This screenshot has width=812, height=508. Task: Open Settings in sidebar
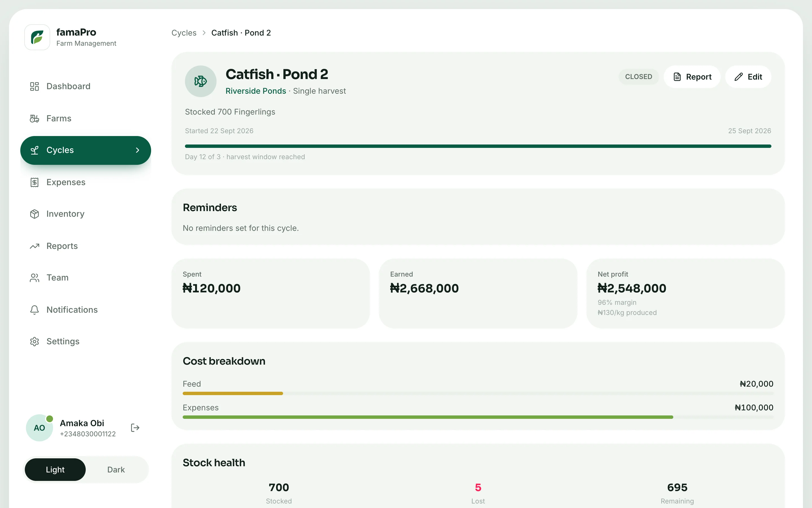(85, 342)
